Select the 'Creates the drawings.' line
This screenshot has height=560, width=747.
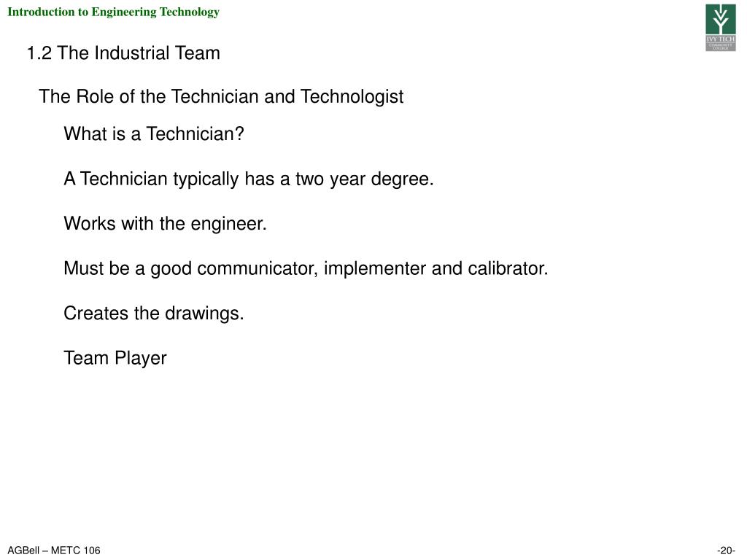pyautogui.click(x=154, y=314)
